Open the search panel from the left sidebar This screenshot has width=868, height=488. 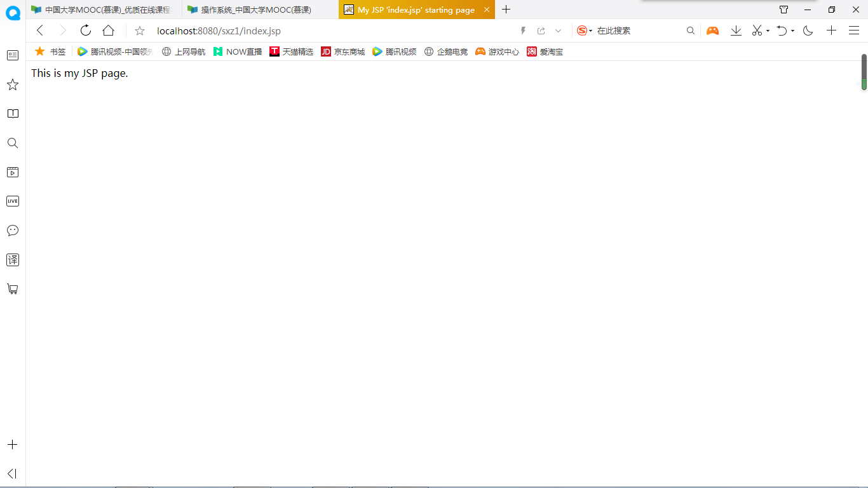tap(13, 143)
